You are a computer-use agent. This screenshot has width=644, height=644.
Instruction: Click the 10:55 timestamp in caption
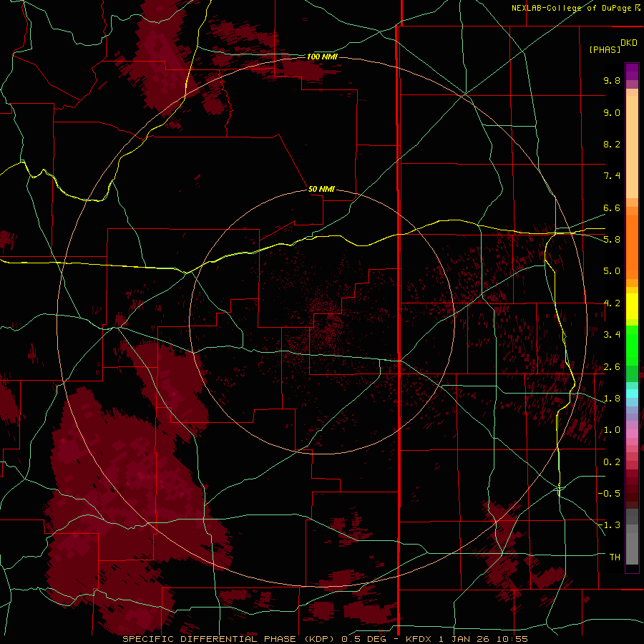pyautogui.click(x=512, y=639)
